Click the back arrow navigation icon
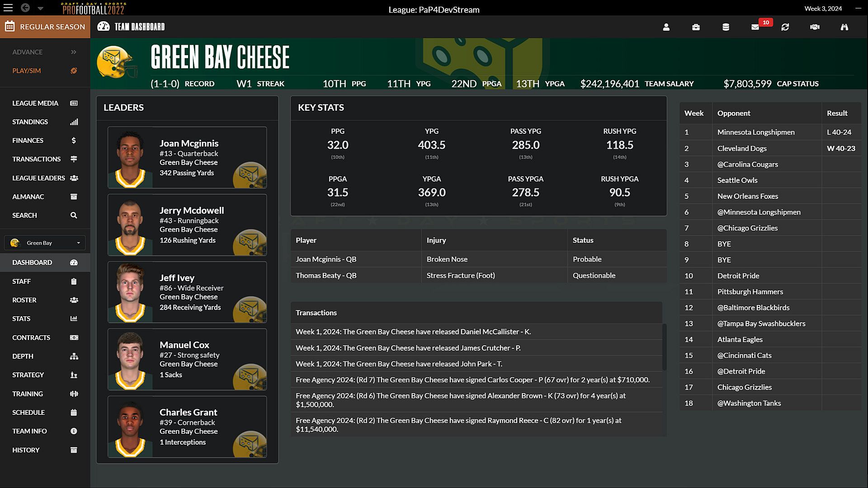Screen dimensions: 868x488 [25, 8]
